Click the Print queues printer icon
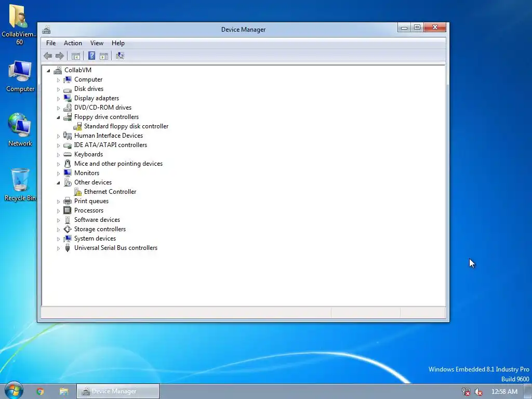The image size is (532, 399). tap(68, 201)
